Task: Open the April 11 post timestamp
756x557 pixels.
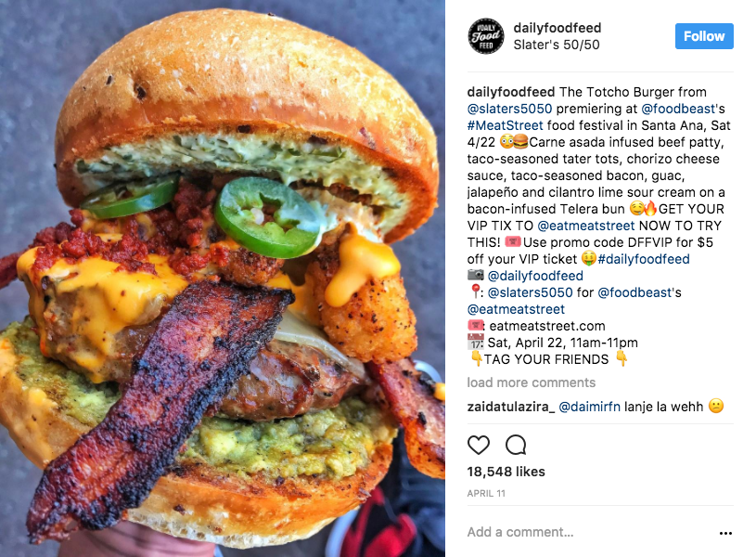Action: (486, 493)
